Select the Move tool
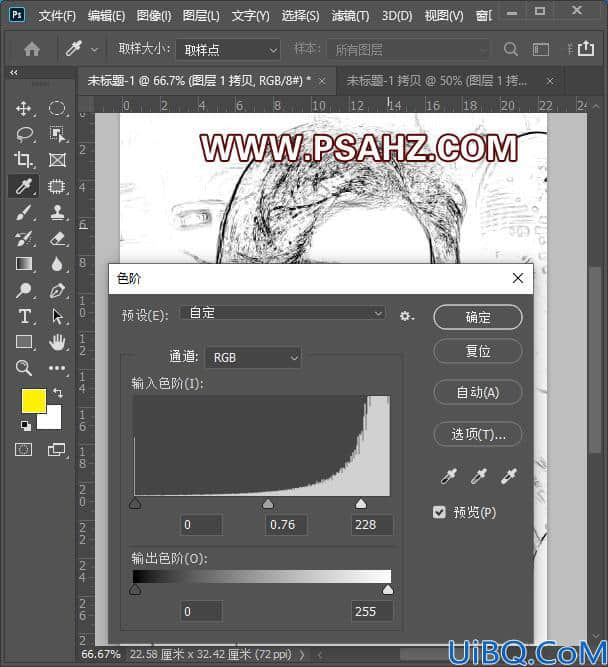The image size is (608, 667). [x=23, y=108]
